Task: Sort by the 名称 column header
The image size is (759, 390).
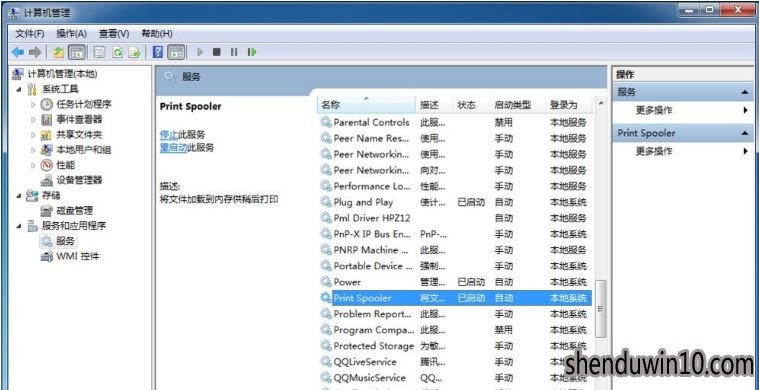Action: tap(367, 105)
